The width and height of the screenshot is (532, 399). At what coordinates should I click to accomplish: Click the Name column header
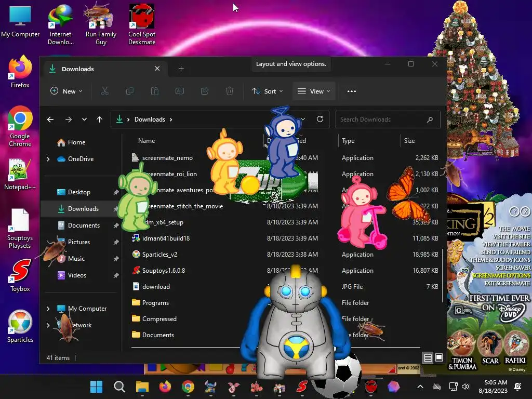pos(146,140)
